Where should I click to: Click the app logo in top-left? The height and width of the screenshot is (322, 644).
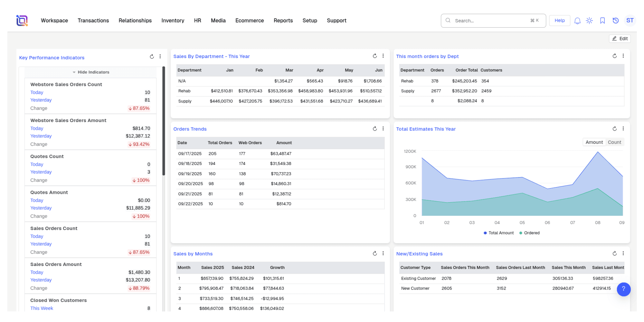pos(22,21)
